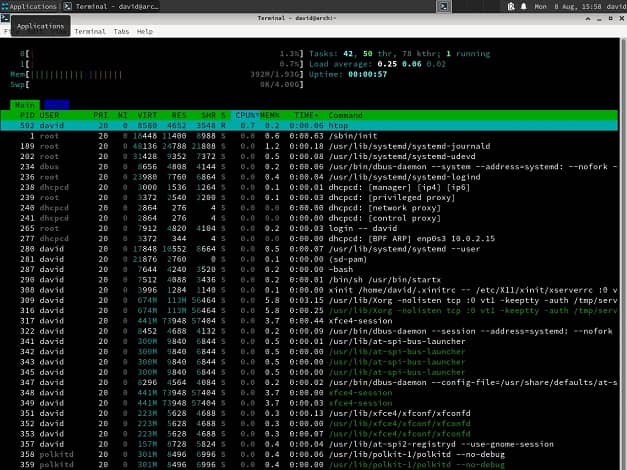Select the dbus-daemon --config-file row PID 347
The width and height of the screenshot is (627, 470).
309,382
